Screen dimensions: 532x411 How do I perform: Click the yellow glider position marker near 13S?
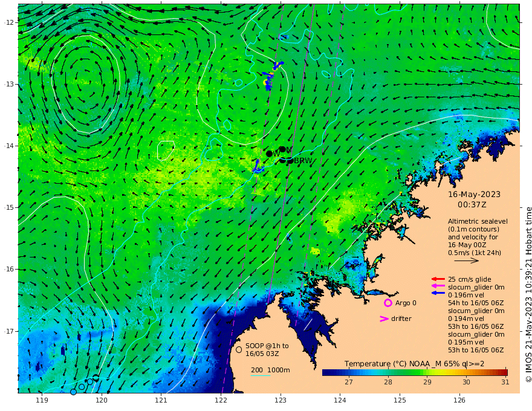[265, 82]
